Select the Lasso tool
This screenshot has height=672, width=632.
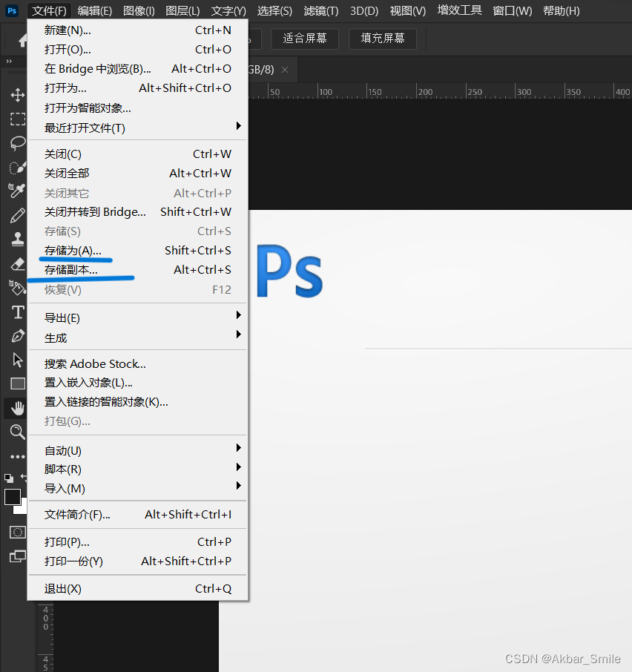17,143
